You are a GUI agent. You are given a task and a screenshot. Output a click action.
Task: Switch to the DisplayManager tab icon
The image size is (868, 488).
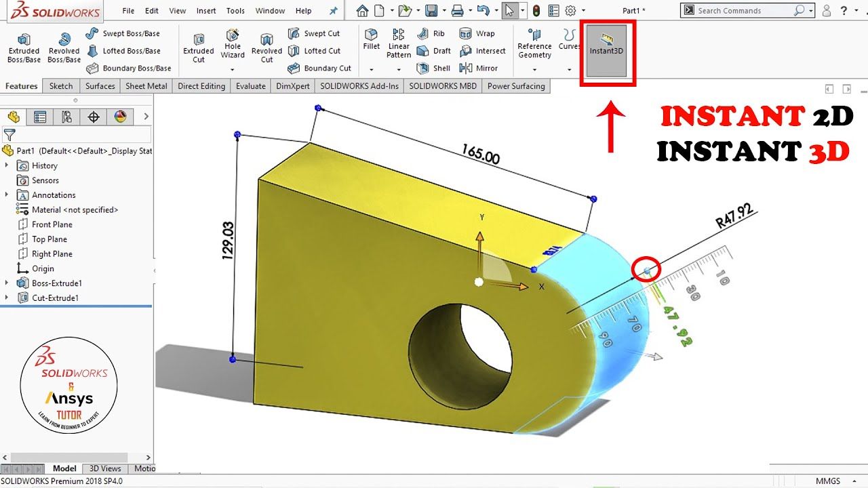point(120,117)
